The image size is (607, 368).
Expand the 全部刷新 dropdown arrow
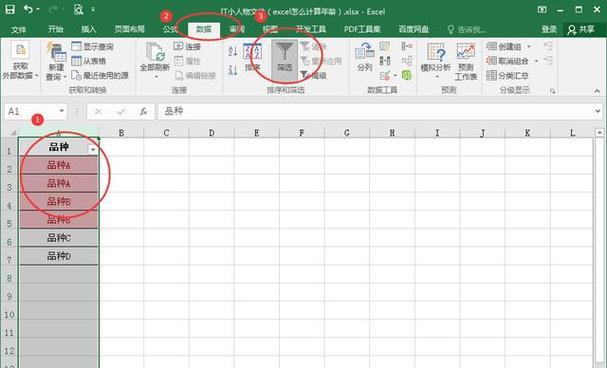[x=156, y=77]
